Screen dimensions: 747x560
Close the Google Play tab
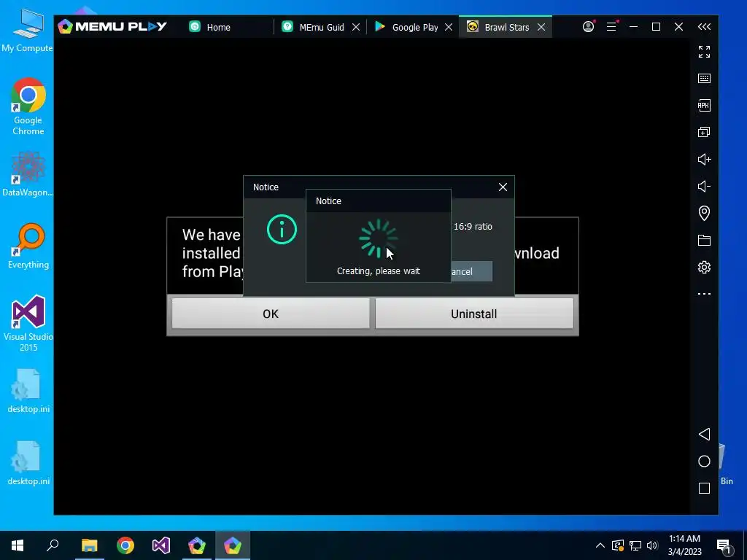coord(449,27)
